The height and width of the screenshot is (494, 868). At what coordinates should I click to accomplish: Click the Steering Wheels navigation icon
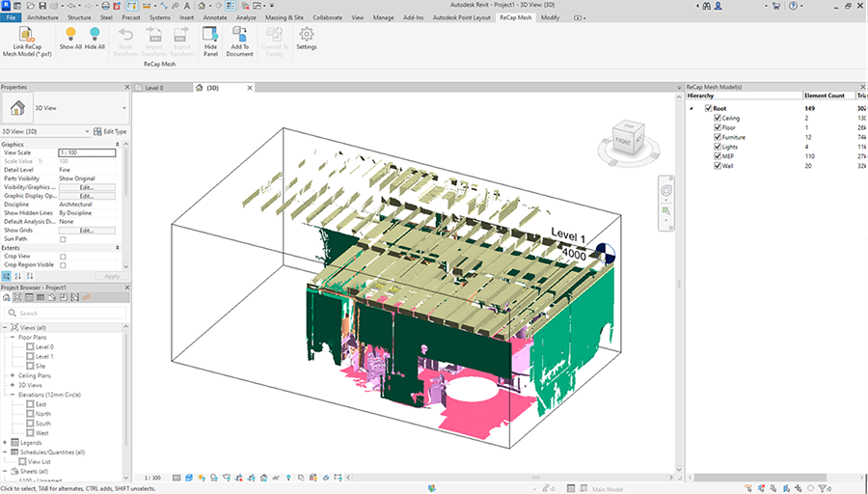coord(665,190)
